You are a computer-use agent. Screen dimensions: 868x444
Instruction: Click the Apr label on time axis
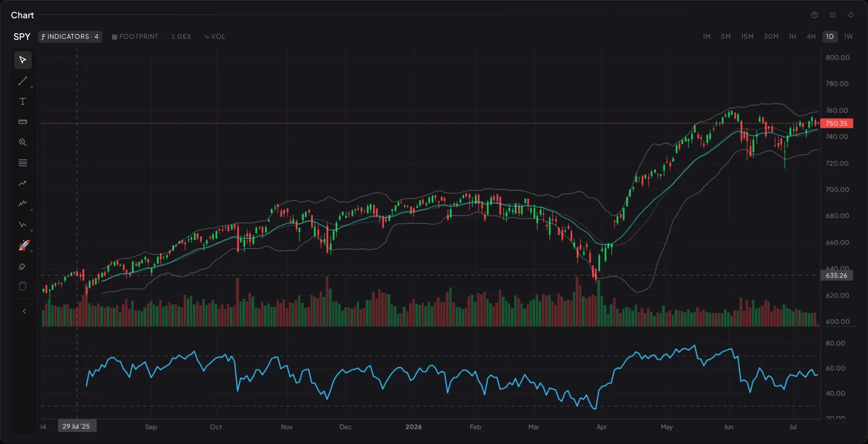pos(602,427)
